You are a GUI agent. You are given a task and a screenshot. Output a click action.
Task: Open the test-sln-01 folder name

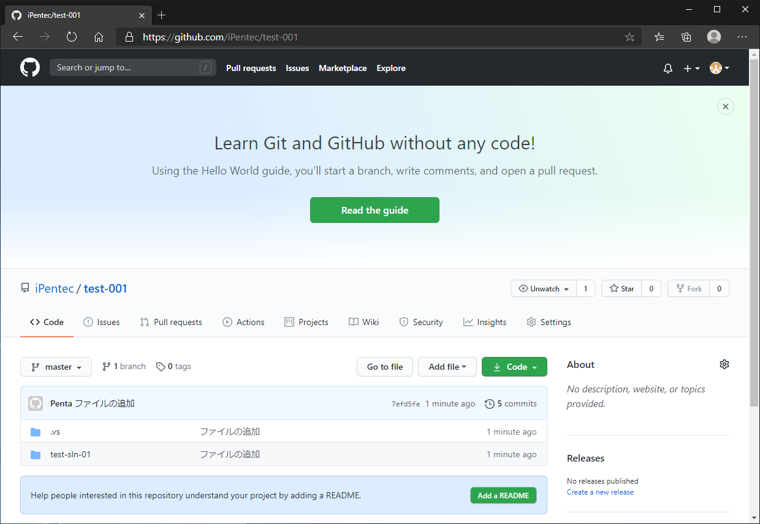coord(70,454)
